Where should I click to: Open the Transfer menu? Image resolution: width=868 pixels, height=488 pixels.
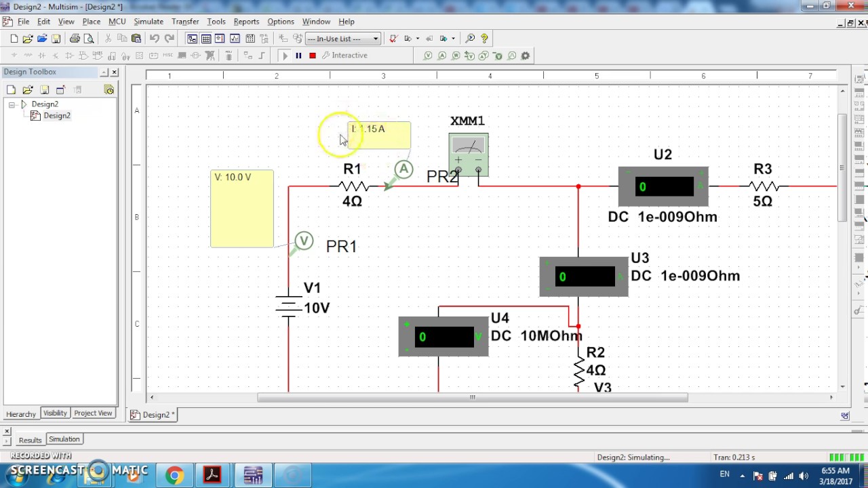(x=185, y=22)
